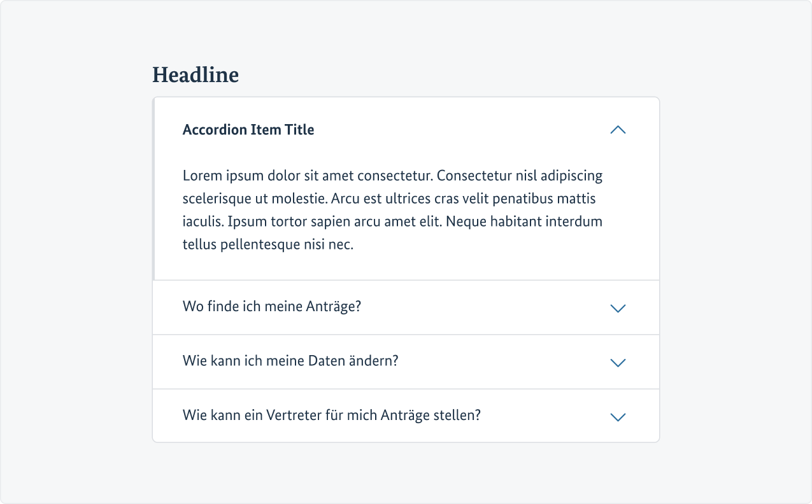Expand 'Wie kann ich meine Daten ändern?'

click(x=290, y=361)
